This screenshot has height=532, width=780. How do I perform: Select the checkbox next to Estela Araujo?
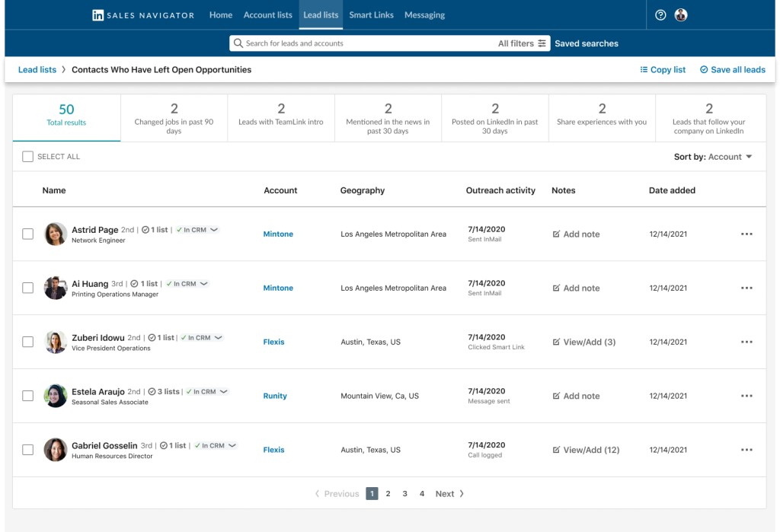coord(28,396)
